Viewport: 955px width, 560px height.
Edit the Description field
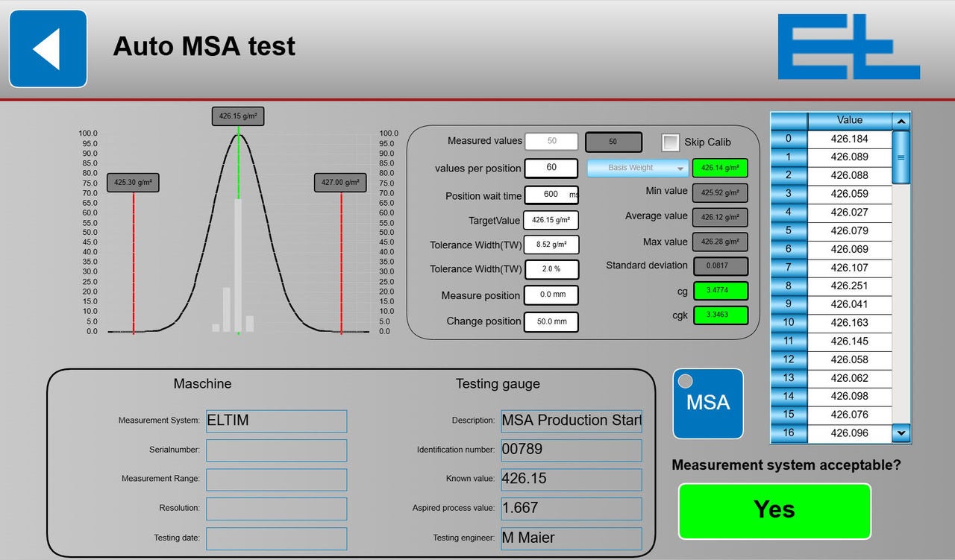click(572, 421)
